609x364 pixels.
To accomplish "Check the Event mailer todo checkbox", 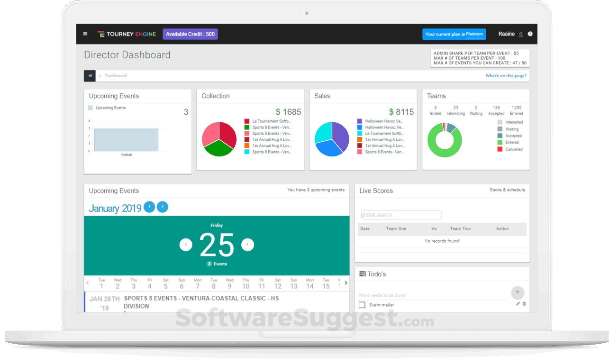I will coord(362,305).
